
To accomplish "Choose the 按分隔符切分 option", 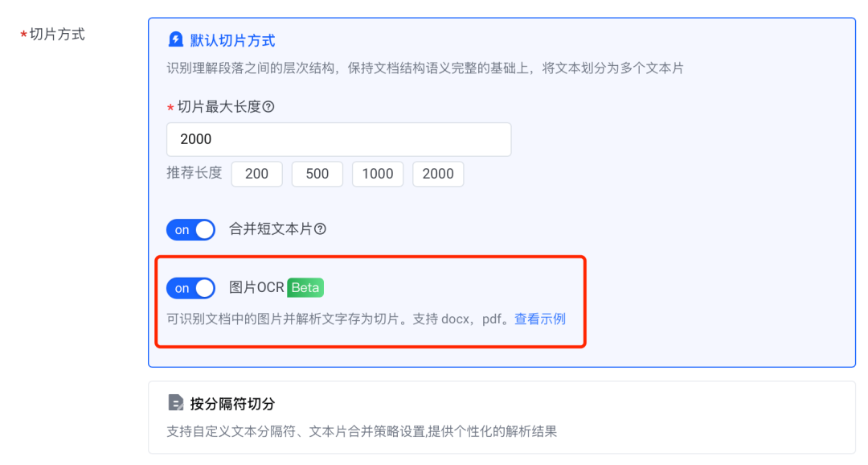I will pos(502,417).
